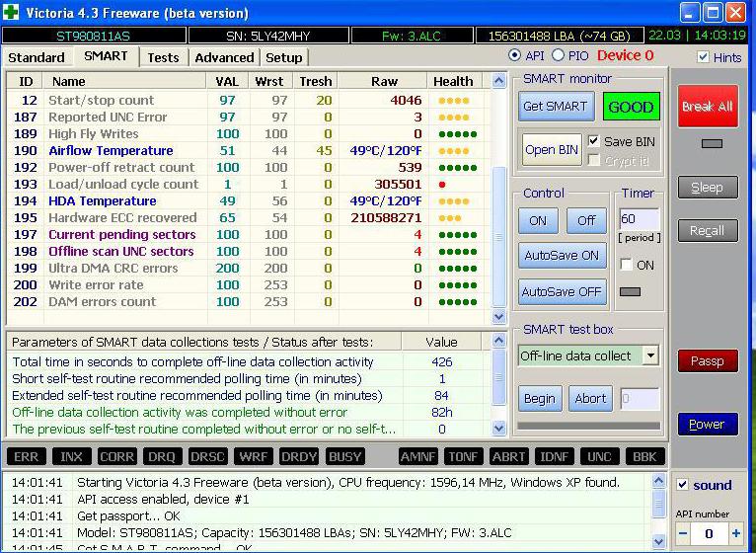
Task: Click the Timer period input field
Action: (x=639, y=219)
